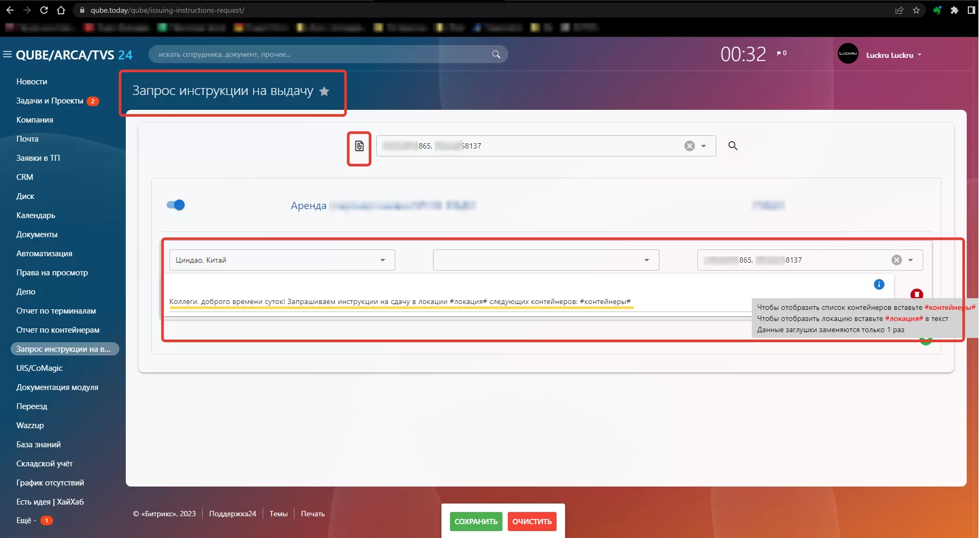Click the copy-paste clipboard icon

(x=359, y=146)
